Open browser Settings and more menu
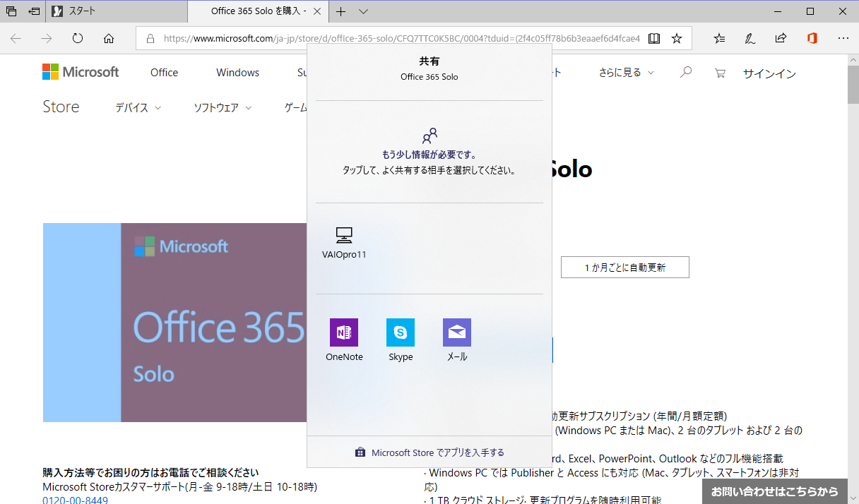 click(x=843, y=39)
